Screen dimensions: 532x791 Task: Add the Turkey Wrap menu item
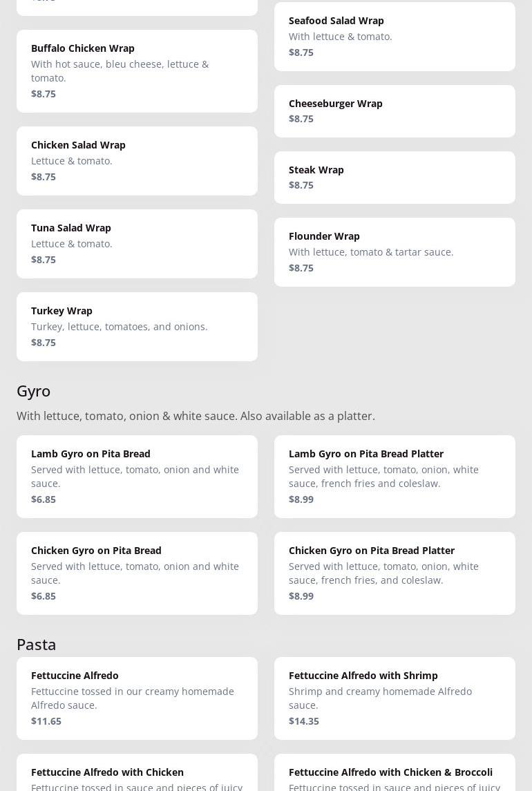[137, 326]
